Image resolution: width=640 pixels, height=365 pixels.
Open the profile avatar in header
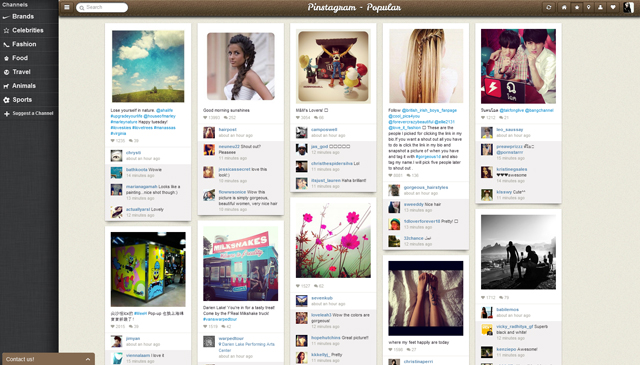(628, 7)
